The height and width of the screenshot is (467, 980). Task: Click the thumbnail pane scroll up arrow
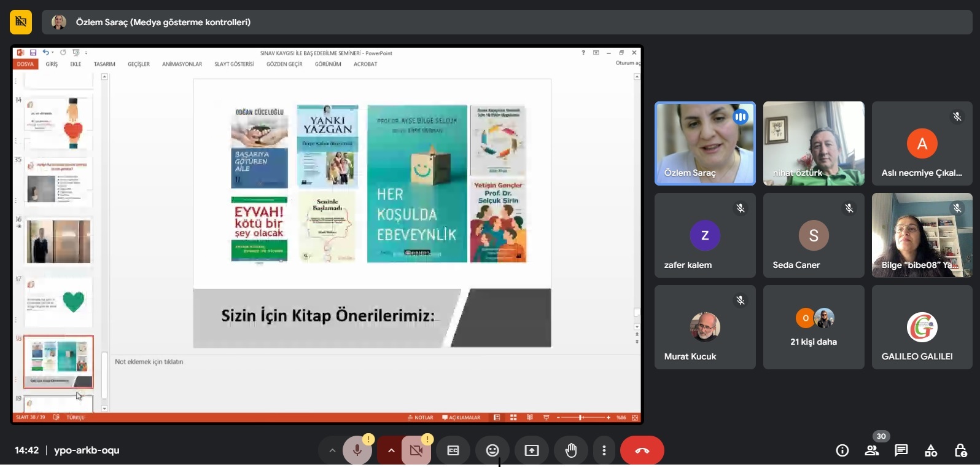click(104, 77)
